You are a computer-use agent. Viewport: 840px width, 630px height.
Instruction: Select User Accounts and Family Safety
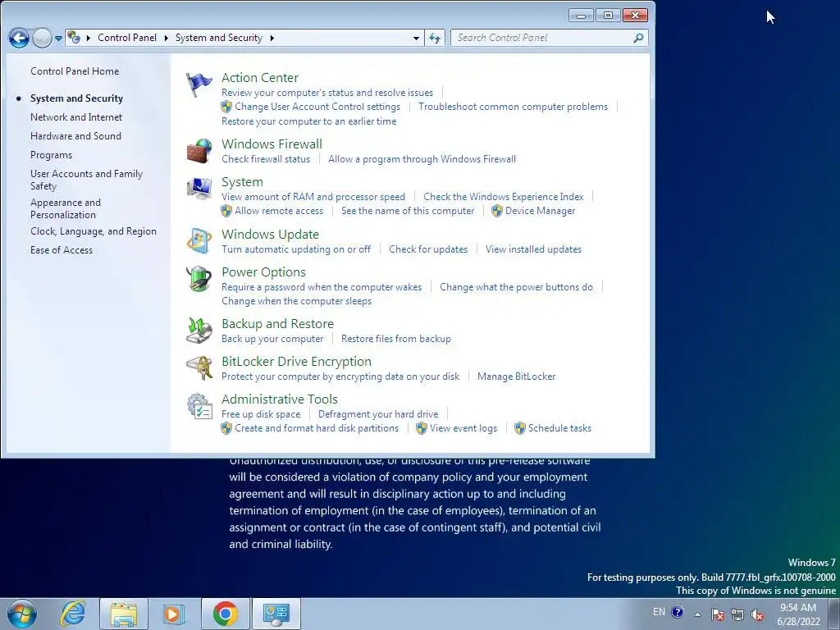(86, 180)
